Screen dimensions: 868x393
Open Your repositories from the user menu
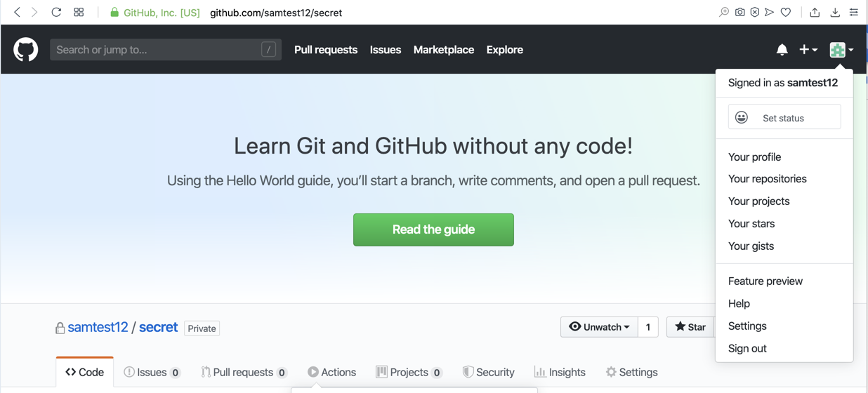pyautogui.click(x=767, y=179)
